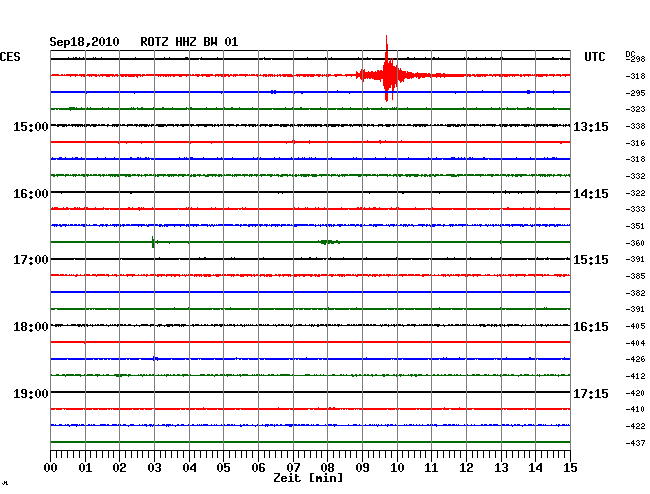Screen dimensions: 650x494
Task: Click the 13:15 UTC time label
Action: (591, 126)
